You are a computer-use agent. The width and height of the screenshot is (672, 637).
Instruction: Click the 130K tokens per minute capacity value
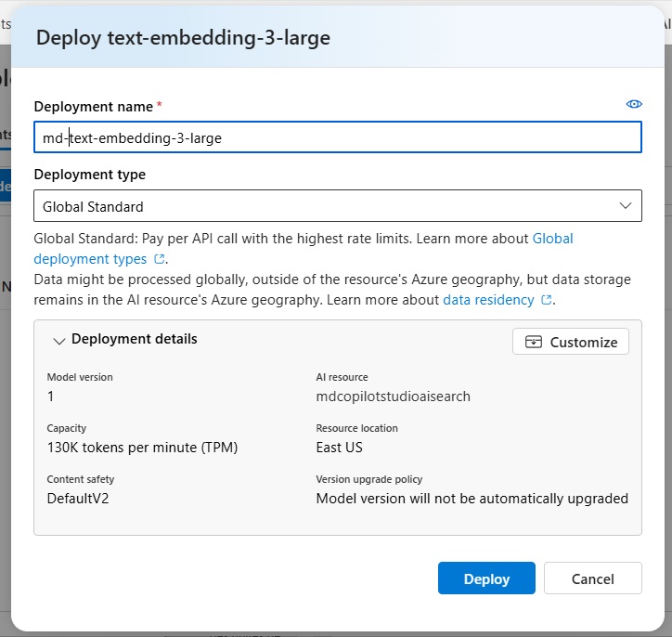pyautogui.click(x=142, y=448)
